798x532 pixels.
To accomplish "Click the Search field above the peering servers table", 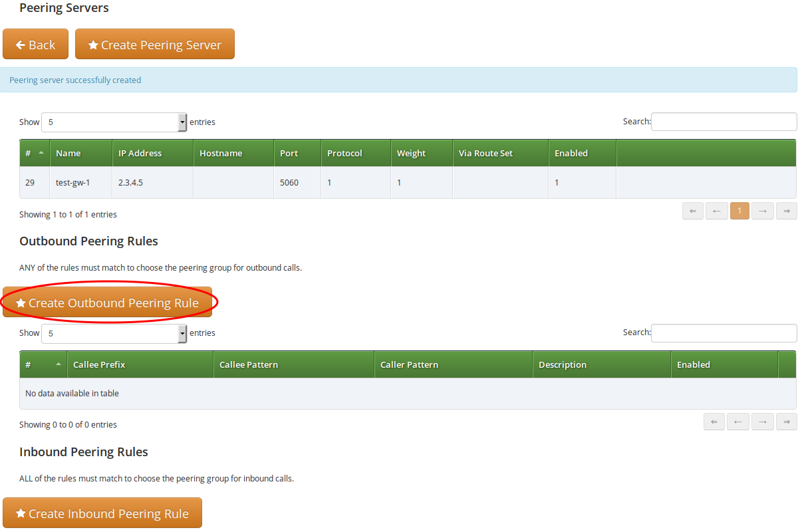I will pos(724,122).
